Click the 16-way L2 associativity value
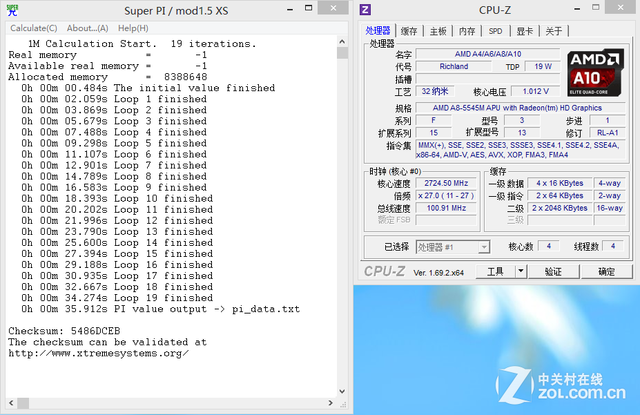Viewport: 640px width, 415px height. tap(609, 208)
